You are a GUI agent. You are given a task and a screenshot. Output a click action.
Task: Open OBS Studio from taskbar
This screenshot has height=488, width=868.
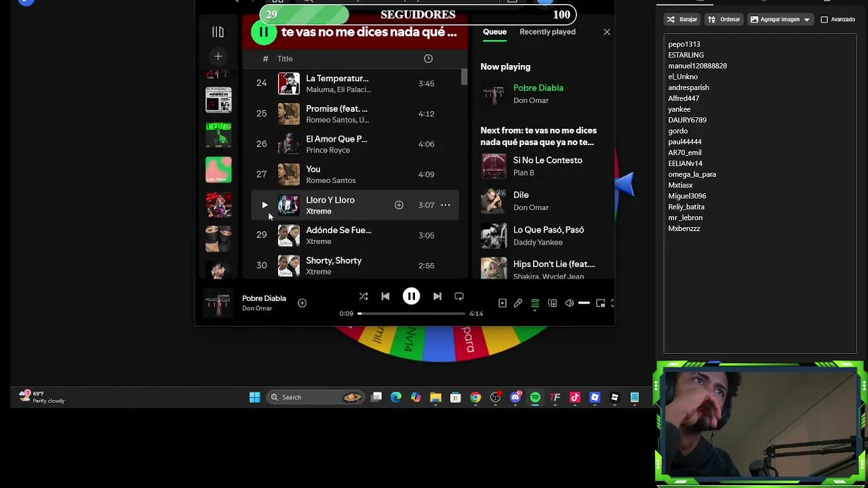[495, 397]
